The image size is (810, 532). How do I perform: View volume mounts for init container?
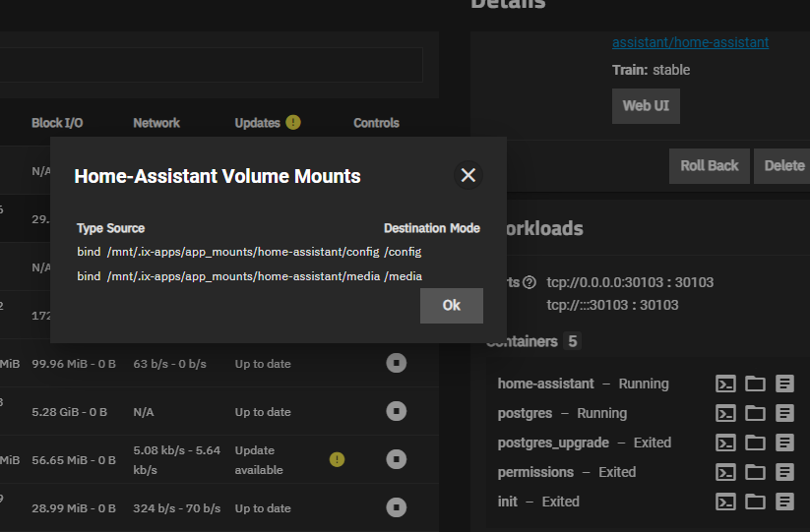(755, 502)
